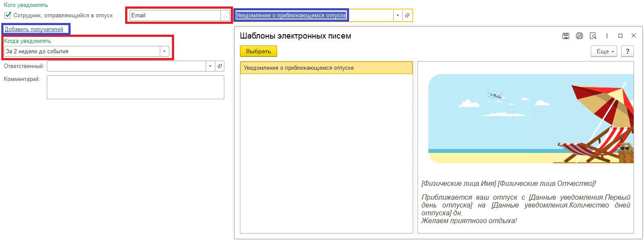
Task: Open the Еще menu
Action: pyautogui.click(x=605, y=51)
